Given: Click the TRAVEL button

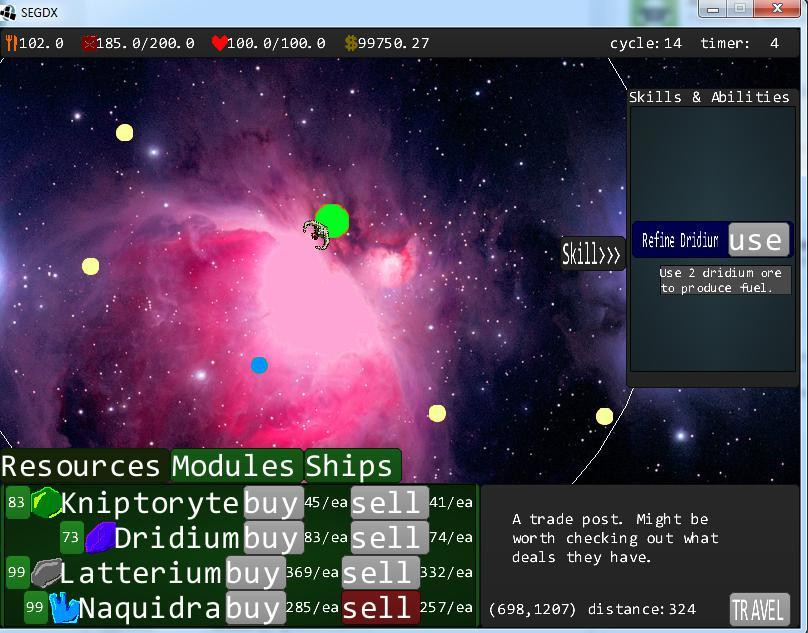Looking at the screenshot, I should pos(760,610).
